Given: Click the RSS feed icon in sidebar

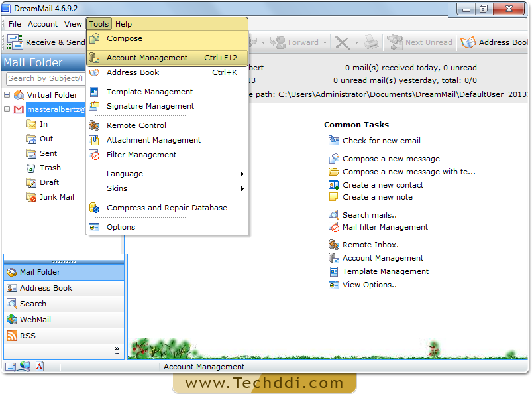Looking at the screenshot, I should tap(12, 336).
